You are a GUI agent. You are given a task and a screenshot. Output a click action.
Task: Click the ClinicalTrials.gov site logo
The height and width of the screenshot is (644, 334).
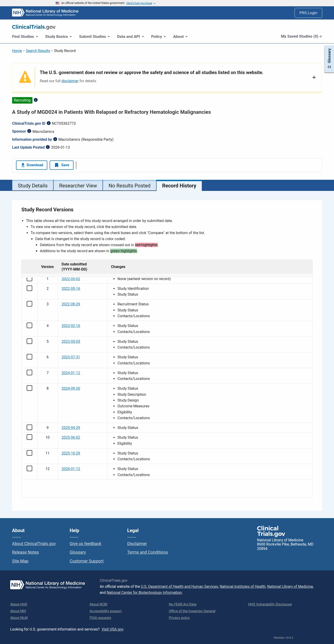coord(34,27)
